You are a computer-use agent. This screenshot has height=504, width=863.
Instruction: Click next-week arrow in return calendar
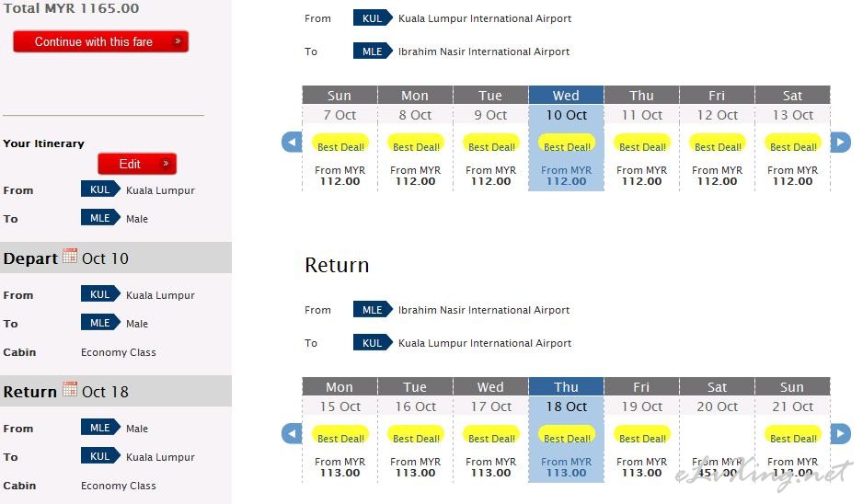[x=840, y=433]
